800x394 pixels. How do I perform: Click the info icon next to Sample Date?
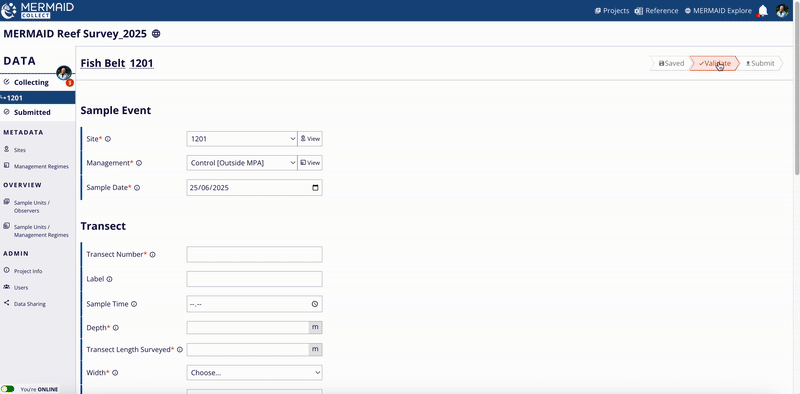pos(137,188)
